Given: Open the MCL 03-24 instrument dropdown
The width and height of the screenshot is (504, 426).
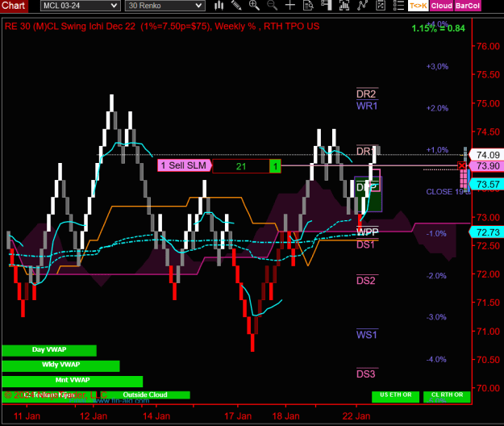Looking at the screenshot, I should point(81,6).
